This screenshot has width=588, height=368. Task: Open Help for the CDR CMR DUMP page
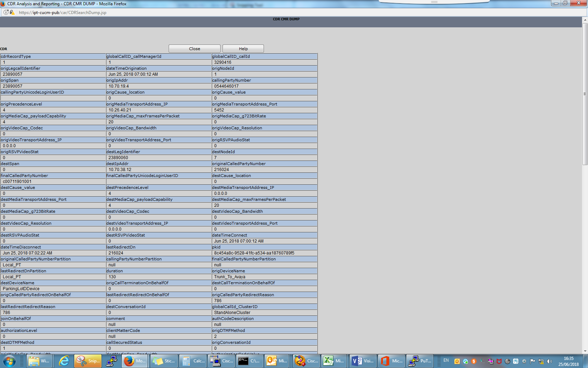click(x=243, y=48)
